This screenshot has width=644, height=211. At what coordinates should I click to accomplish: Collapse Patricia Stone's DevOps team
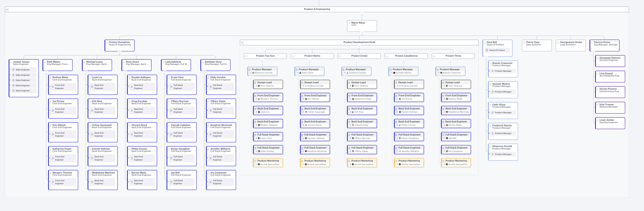[x=593, y=53]
